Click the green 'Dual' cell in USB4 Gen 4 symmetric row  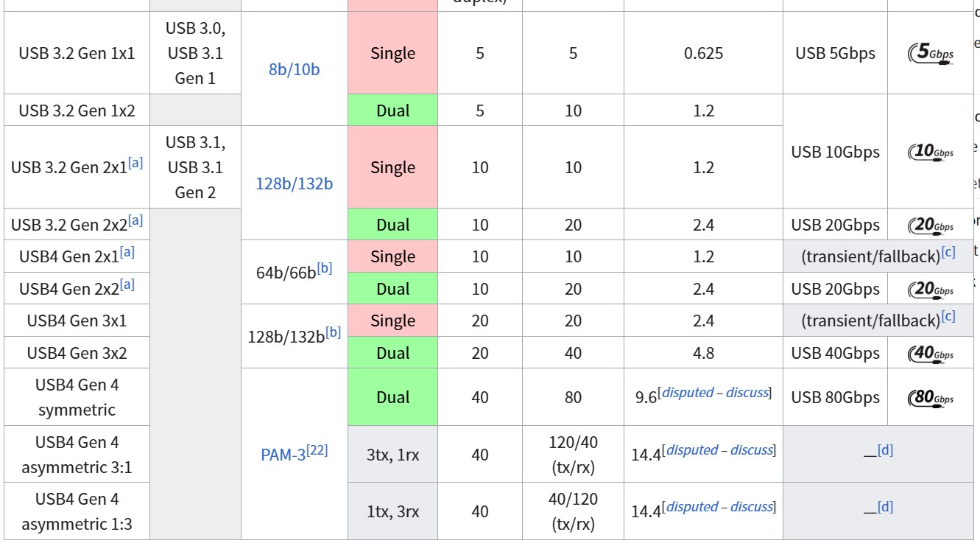click(392, 397)
